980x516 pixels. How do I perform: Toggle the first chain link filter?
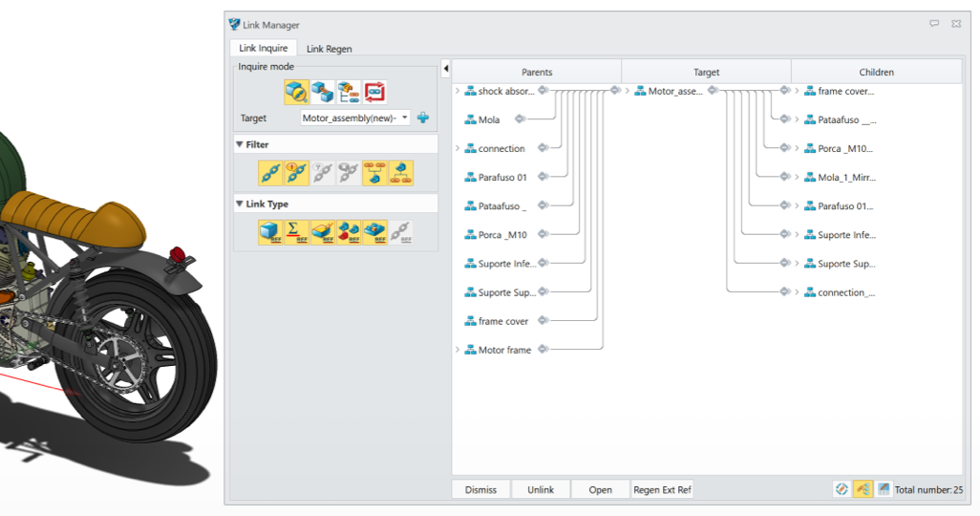tap(270, 173)
